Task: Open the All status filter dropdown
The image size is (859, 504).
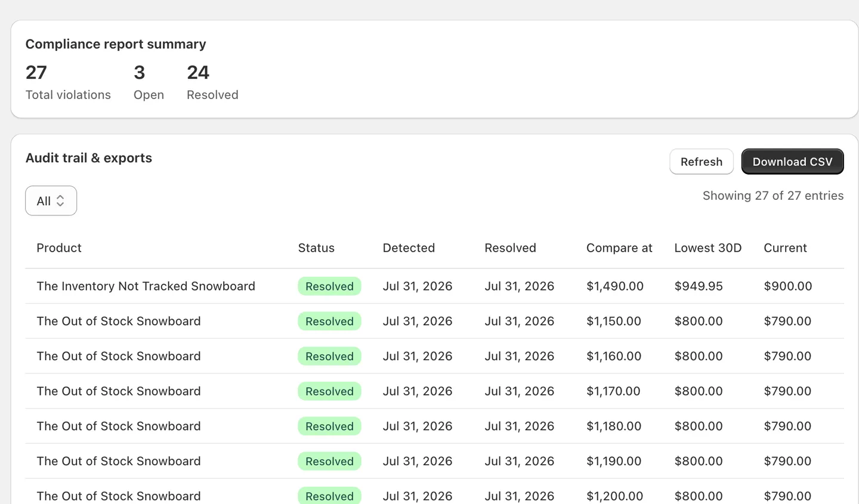Action: click(x=51, y=201)
